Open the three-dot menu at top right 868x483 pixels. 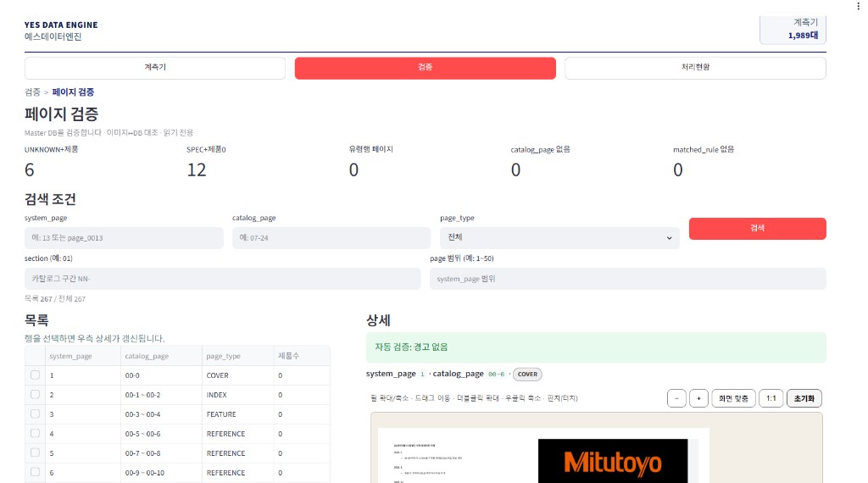858,6
